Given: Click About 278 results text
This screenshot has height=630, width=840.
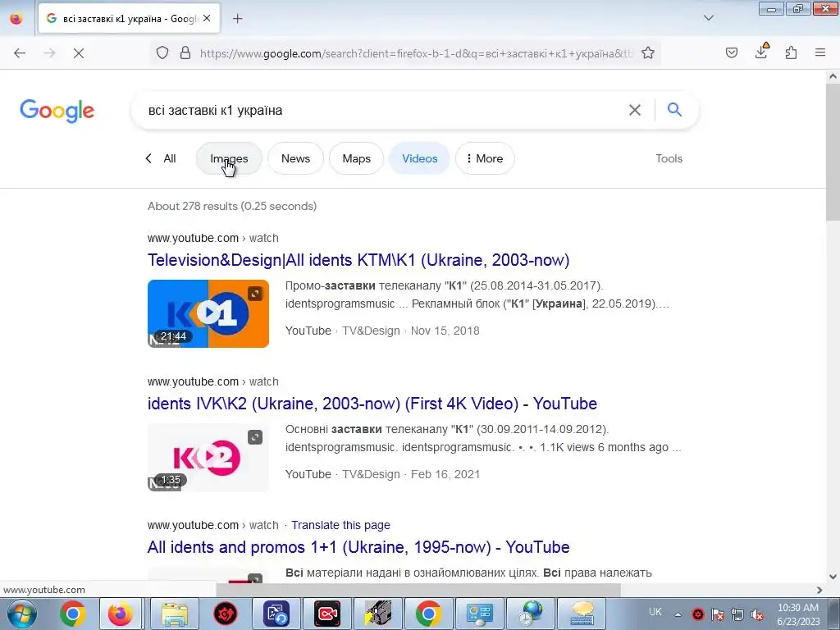Looking at the screenshot, I should click(x=232, y=206).
